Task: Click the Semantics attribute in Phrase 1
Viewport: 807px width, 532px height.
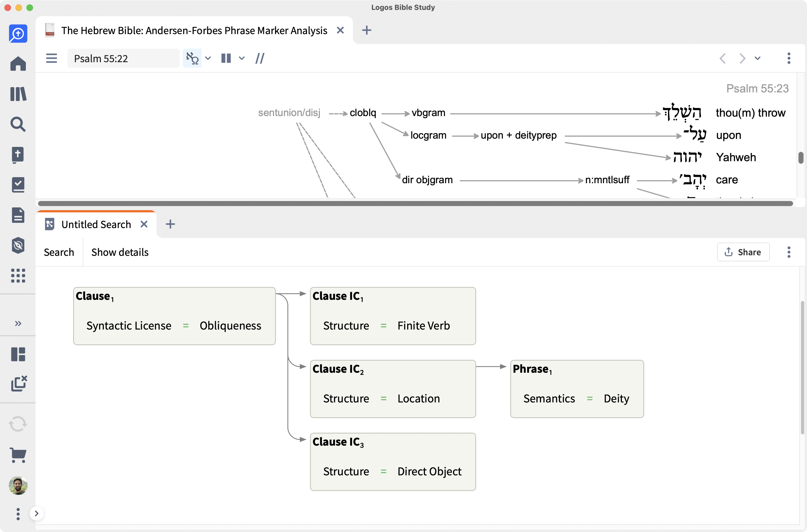Action: click(549, 398)
